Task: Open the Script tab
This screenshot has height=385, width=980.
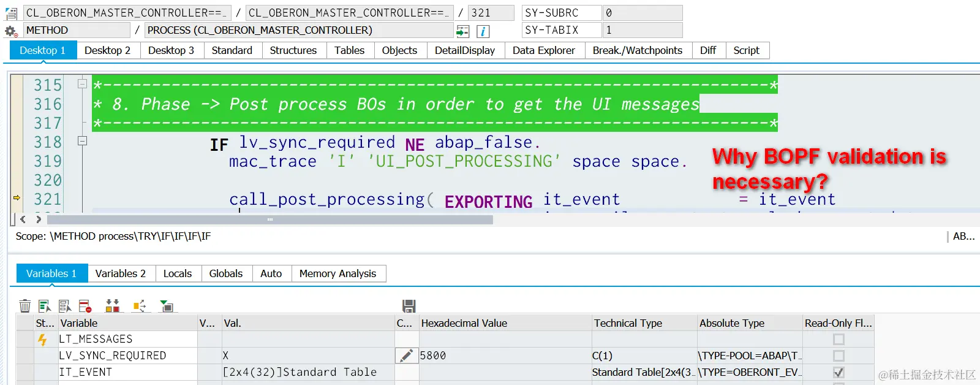Action: (747, 50)
